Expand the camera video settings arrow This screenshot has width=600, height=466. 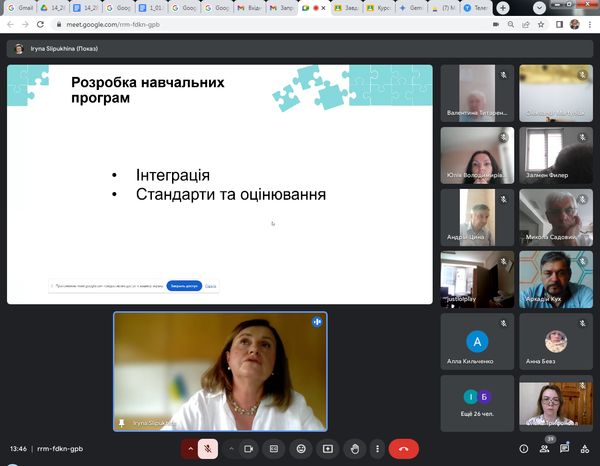[231, 449]
